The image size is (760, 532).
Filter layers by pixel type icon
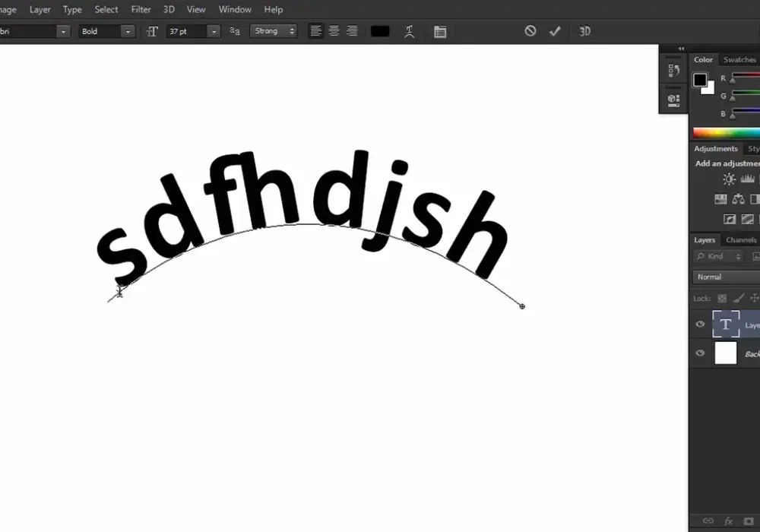coord(755,256)
